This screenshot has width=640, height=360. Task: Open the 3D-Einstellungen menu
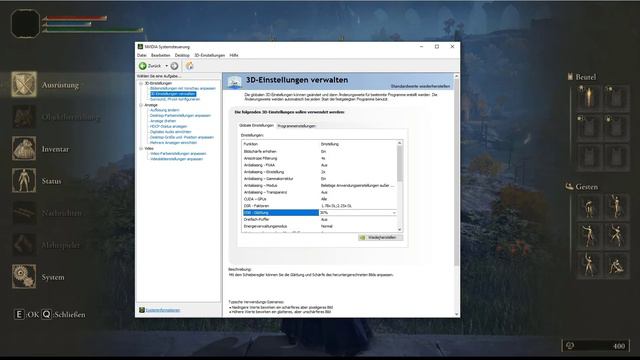[x=209, y=55]
